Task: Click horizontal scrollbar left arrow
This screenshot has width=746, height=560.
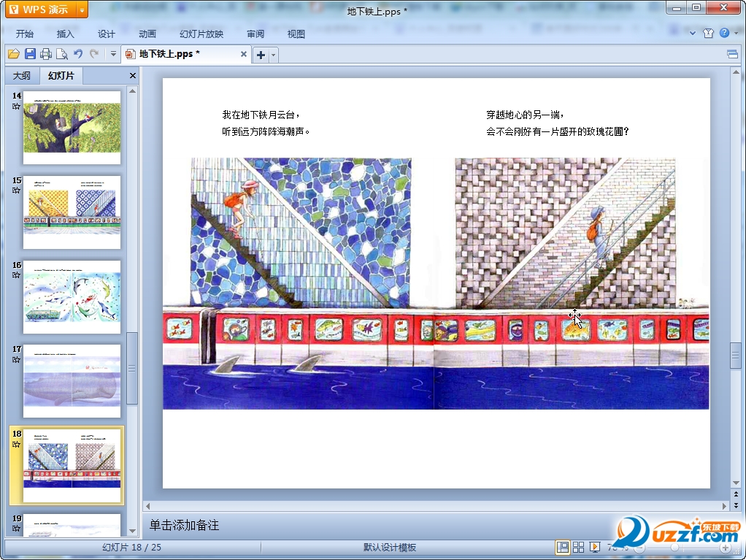Action: pyautogui.click(x=148, y=506)
